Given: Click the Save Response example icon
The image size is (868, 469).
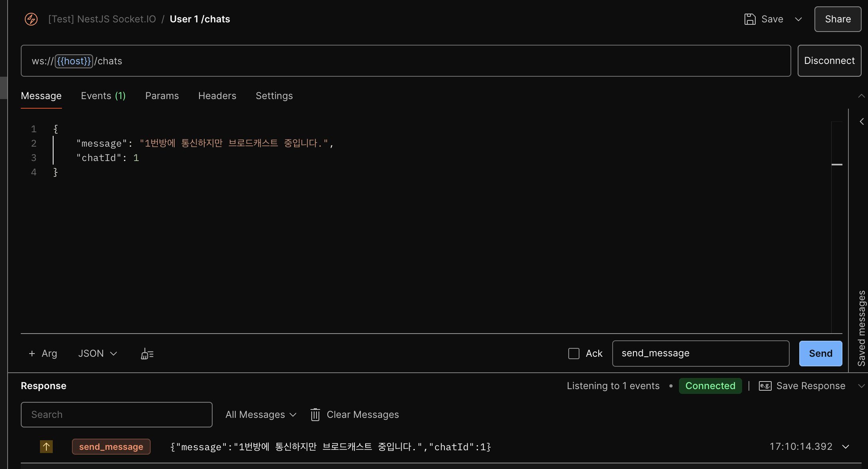Looking at the screenshot, I should (765, 386).
